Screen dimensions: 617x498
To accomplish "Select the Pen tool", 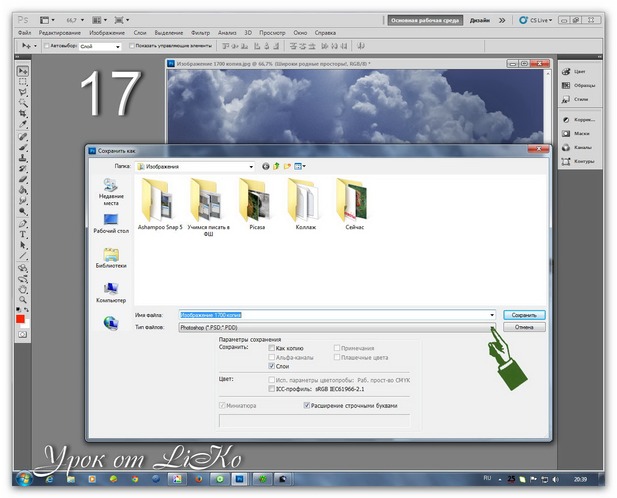I will point(23,224).
